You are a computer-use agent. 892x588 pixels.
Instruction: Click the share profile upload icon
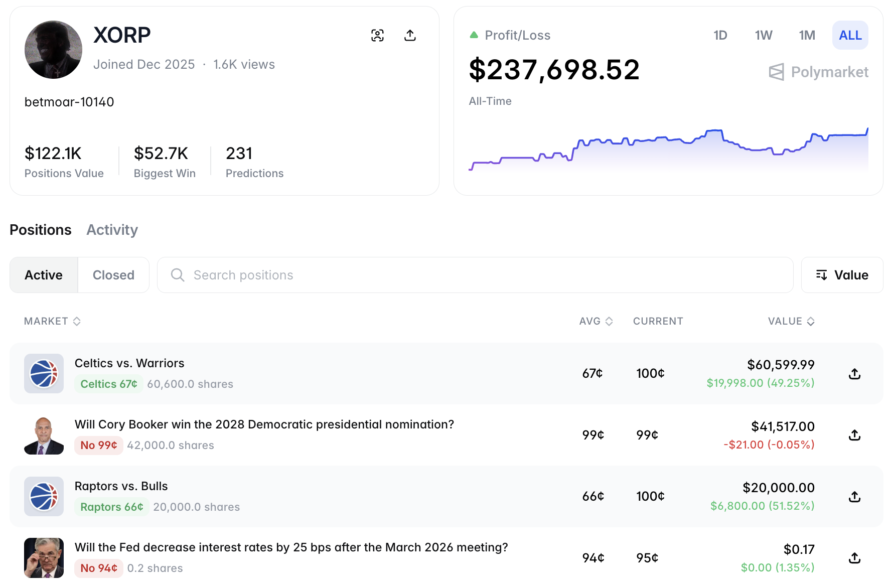pyautogui.click(x=410, y=35)
